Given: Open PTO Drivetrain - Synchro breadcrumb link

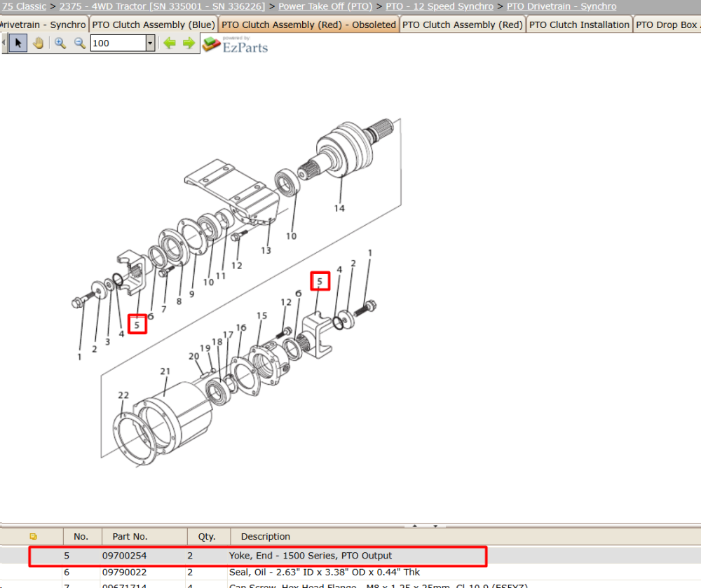Looking at the screenshot, I should click(561, 6).
